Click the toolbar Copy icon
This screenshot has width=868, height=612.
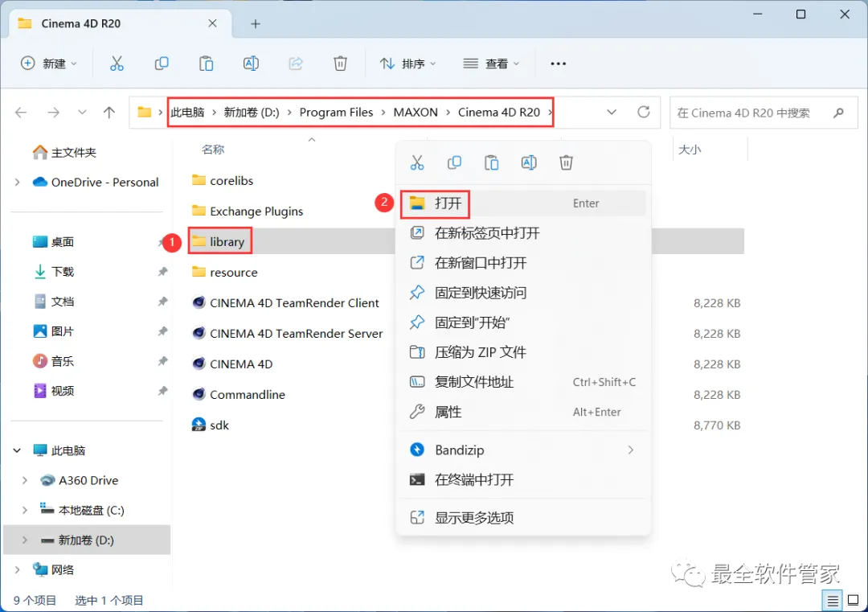[x=162, y=64]
